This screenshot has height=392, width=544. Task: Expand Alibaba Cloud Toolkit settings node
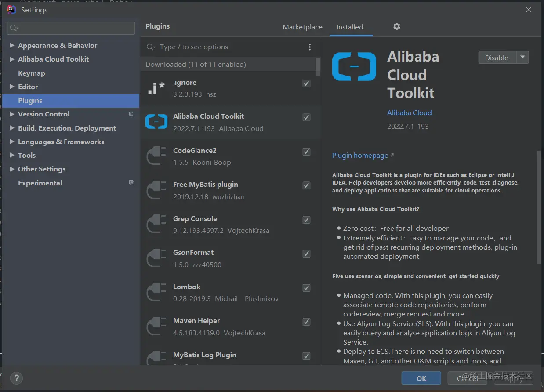[x=12, y=59]
